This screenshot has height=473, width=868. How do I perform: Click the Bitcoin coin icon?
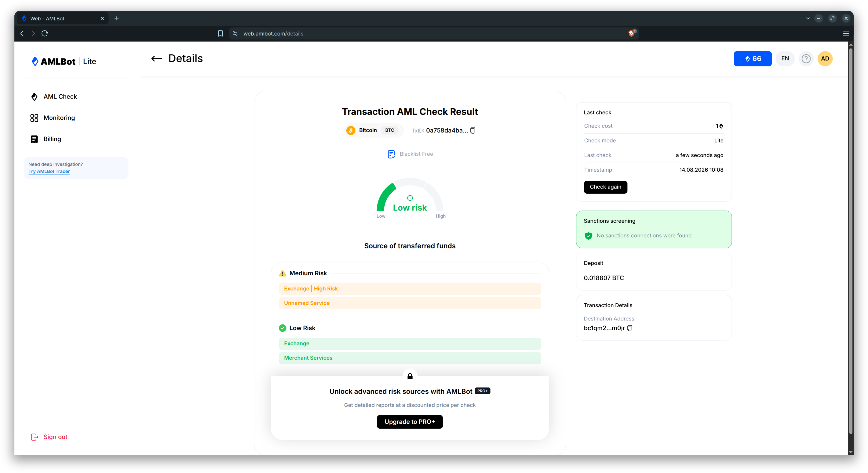[351, 130]
